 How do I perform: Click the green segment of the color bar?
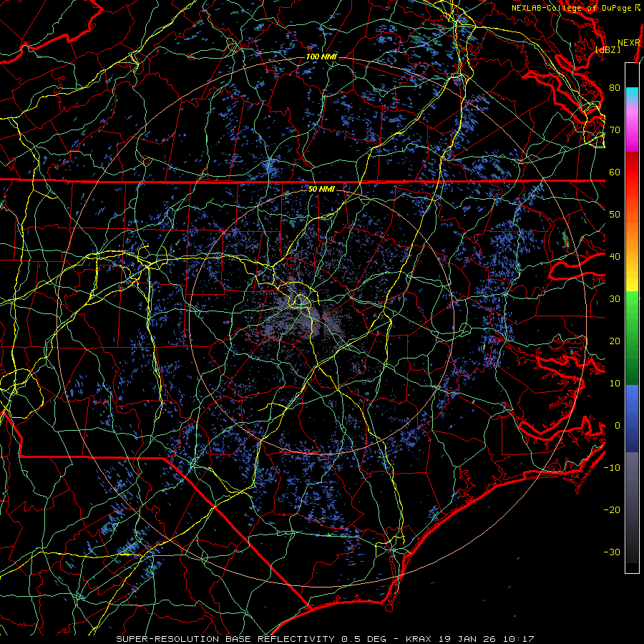pyautogui.click(x=632, y=338)
